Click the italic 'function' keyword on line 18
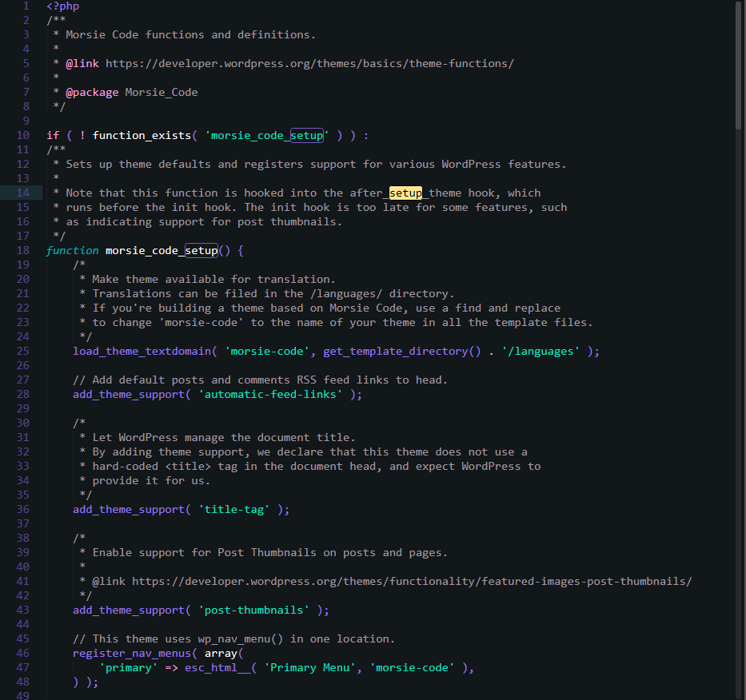 coord(72,251)
